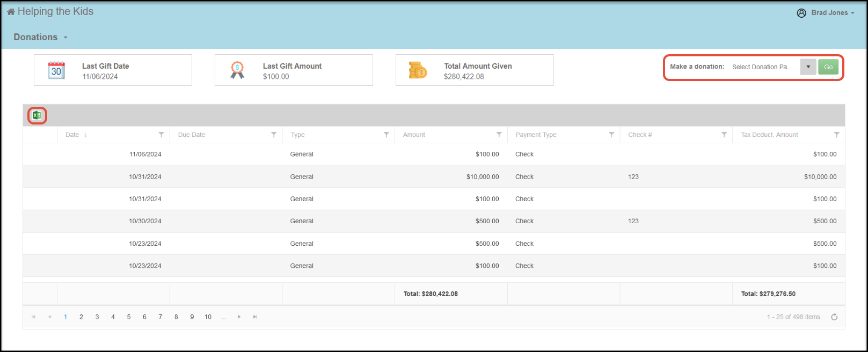The image size is (868, 352).
Task: Select the 11/06/2024 date cell
Action: (x=114, y=155)
